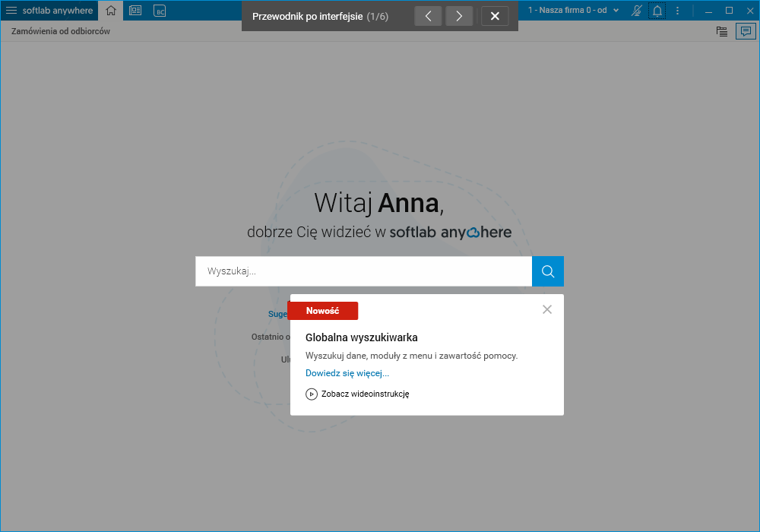Open the list view panel icon

722,31
